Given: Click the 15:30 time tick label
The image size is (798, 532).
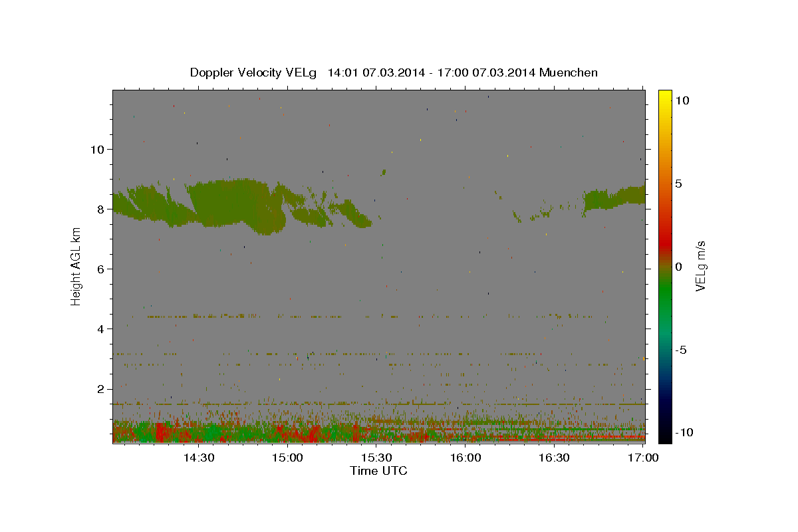Looking at the screenshot, I should click(376, 458).
